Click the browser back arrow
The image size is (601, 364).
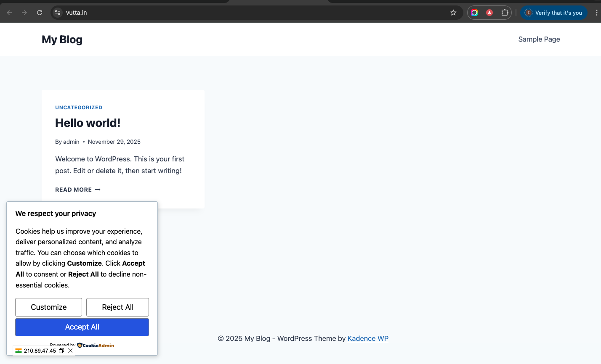[x=9, y=13]
